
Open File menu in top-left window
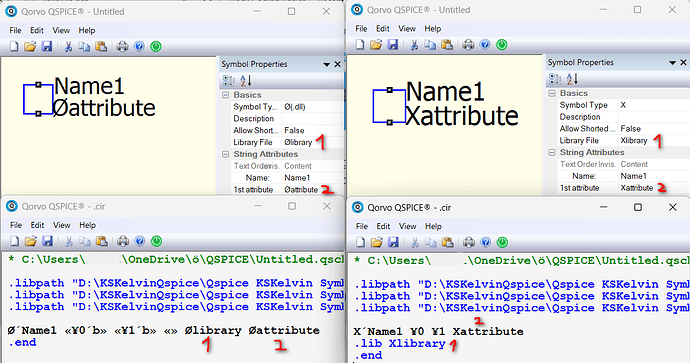click(x=15, y=30)
